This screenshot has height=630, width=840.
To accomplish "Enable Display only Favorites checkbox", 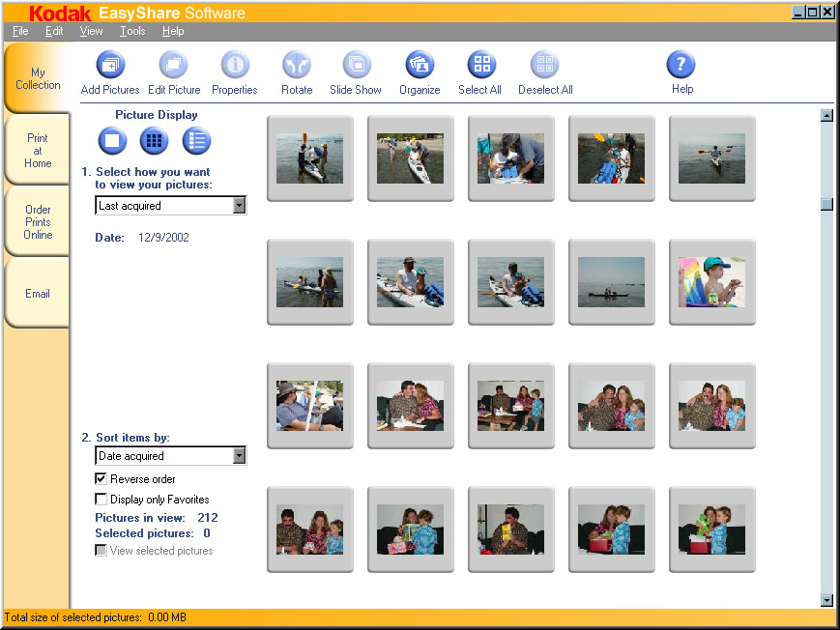I will pos(101,500).
